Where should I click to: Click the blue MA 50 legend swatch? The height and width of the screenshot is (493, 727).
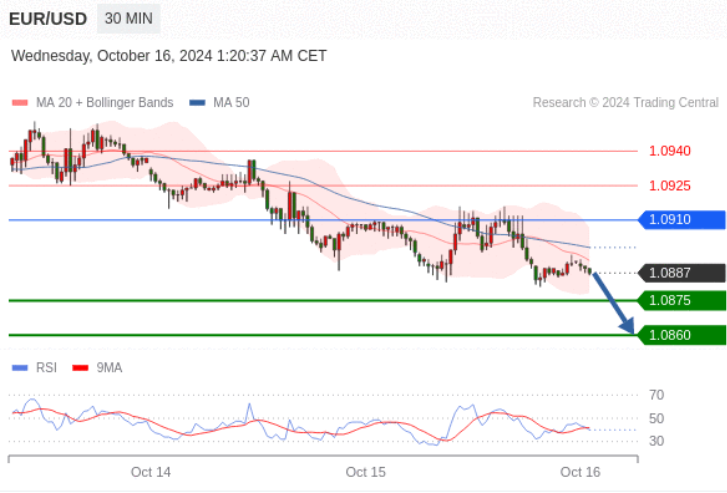[x=197, y=103]
